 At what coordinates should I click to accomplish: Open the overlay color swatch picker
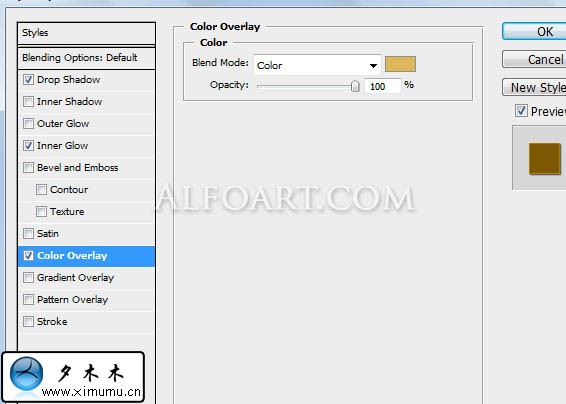(x=400, y=64)
